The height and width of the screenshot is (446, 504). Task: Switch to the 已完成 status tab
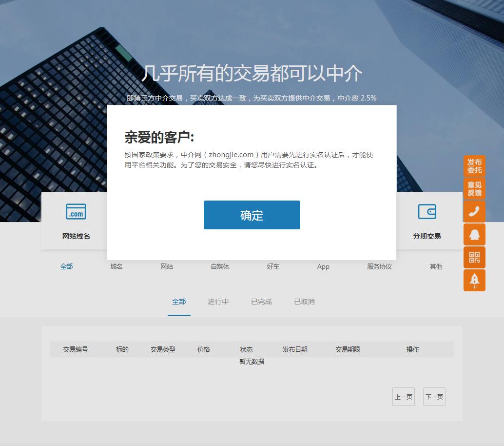[261, 302]
